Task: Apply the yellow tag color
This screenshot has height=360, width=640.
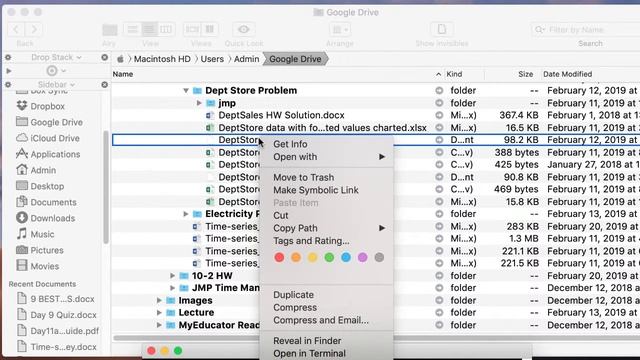Action: pos(313,258)
